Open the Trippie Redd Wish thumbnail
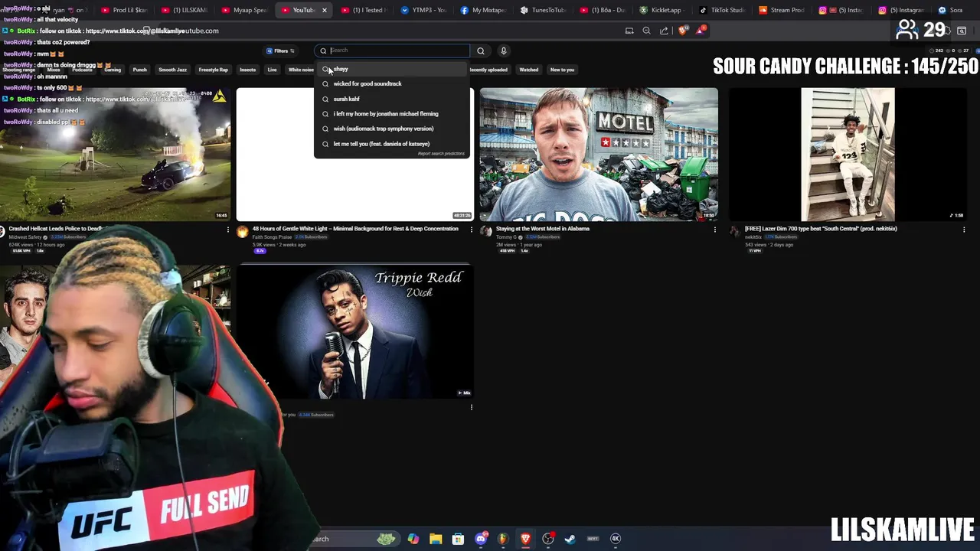This screenshot has width=980, height=551. point(354,331)
